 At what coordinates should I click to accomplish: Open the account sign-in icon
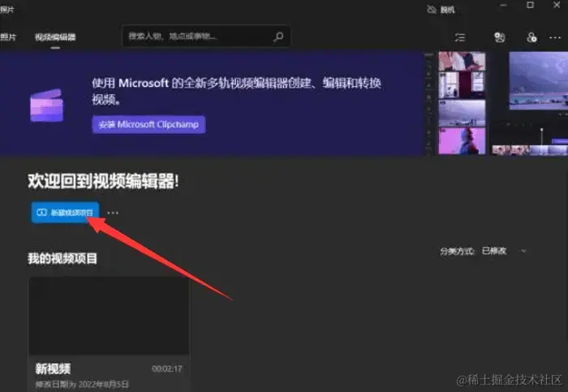pyautogui.click(x=531, y=37)
